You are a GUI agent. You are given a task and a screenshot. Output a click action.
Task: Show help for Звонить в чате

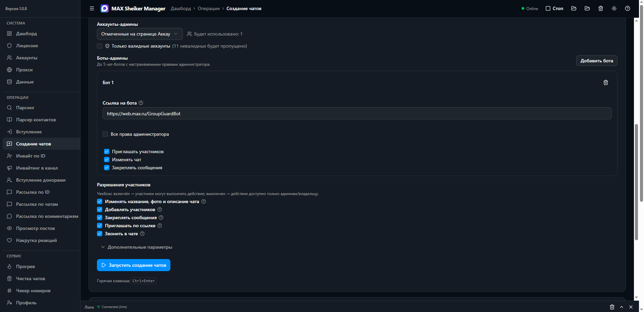(x=142, y=234)
